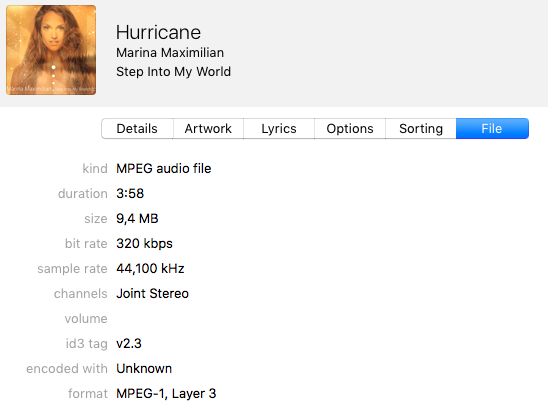Click the duration field label
Image resolution: width=548 pixels, height=414 pixels.
click(x=83, y=194)
